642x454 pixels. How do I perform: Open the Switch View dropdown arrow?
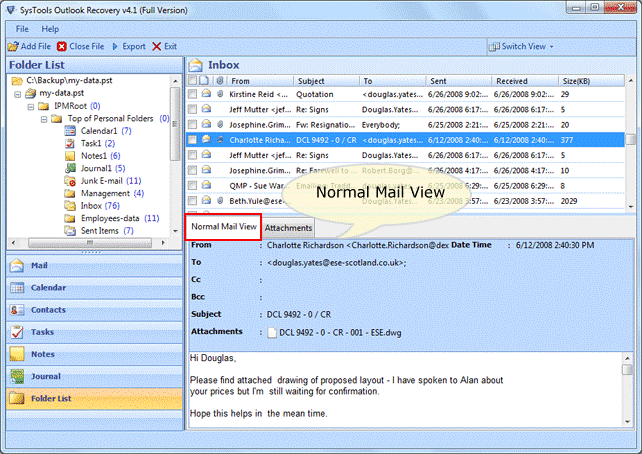point(552,47)
